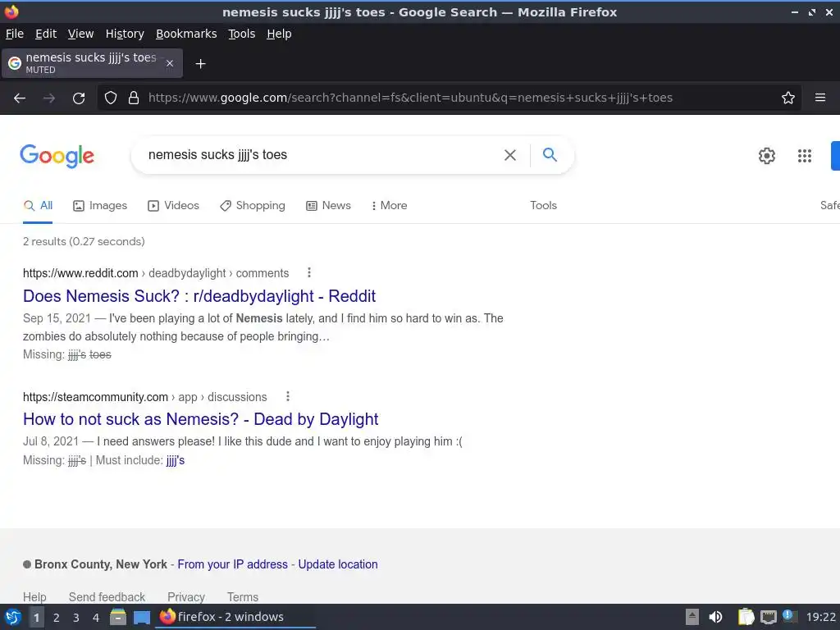Open 'Does Nemesis Suck?' Reddit result

tap(199, 296)
